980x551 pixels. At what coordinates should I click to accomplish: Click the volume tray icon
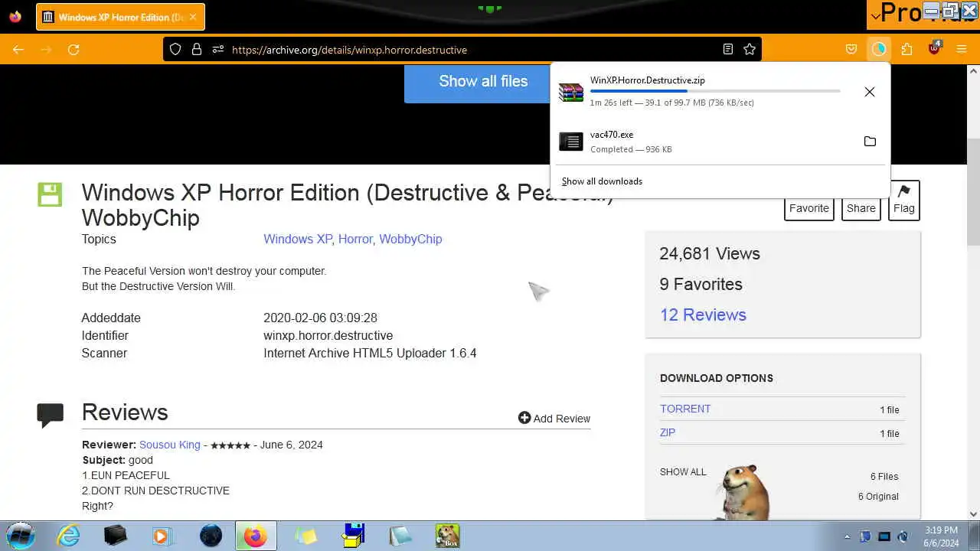pos(903,536)
